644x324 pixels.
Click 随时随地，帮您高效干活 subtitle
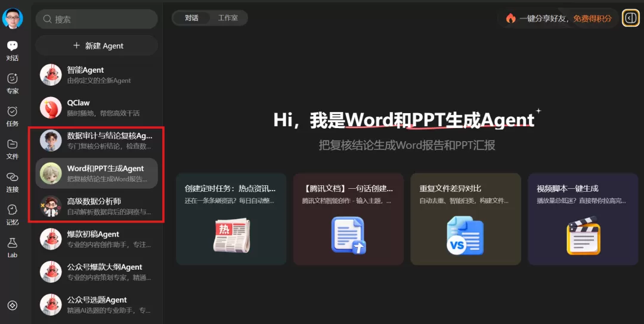point(104,113)
